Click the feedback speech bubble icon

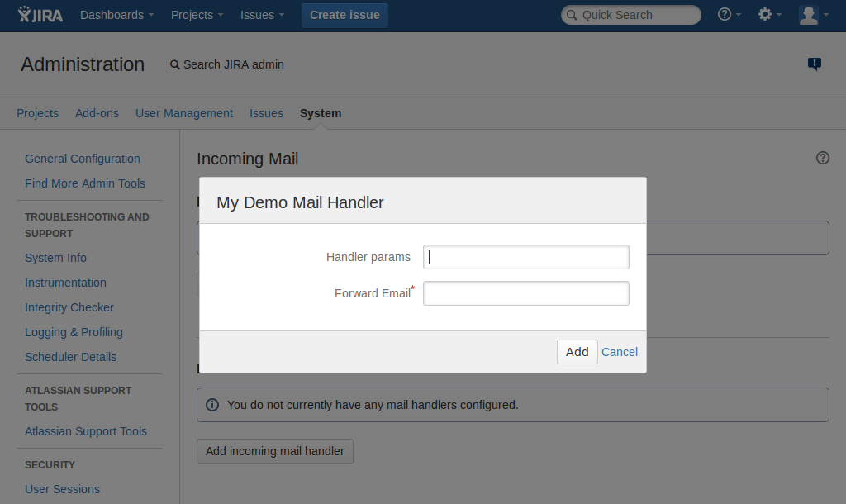[815, 64]
